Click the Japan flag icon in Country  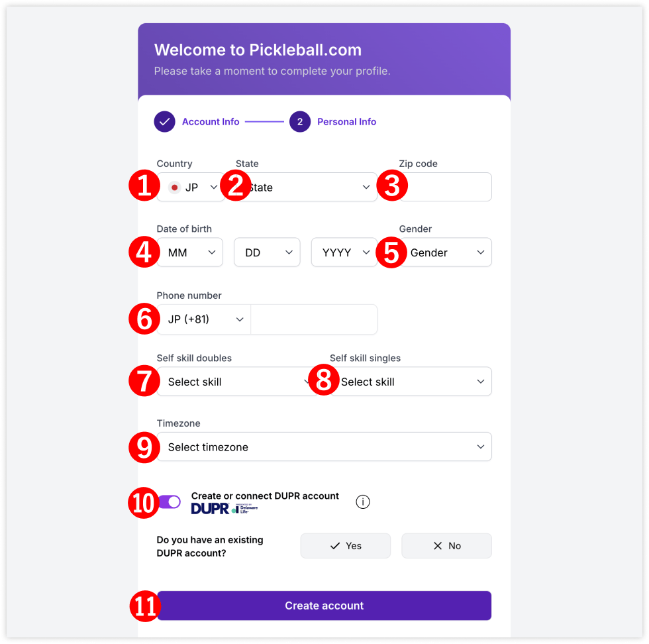tap(175, 188)
